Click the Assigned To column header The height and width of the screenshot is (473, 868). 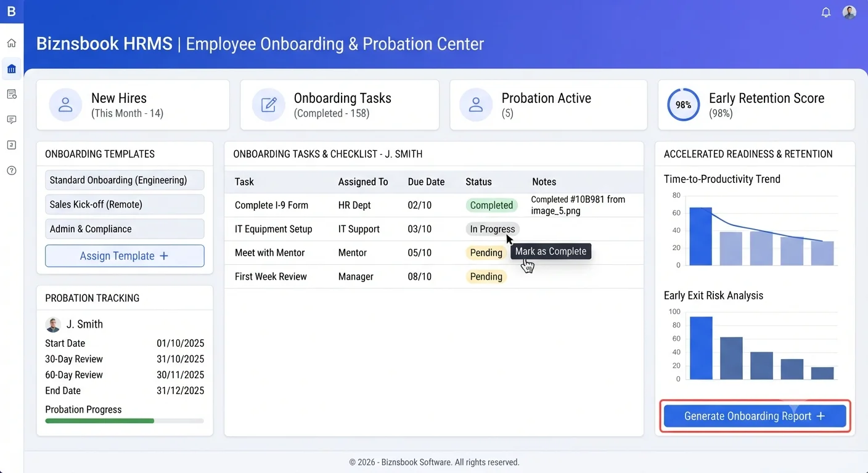coord(363,182)
